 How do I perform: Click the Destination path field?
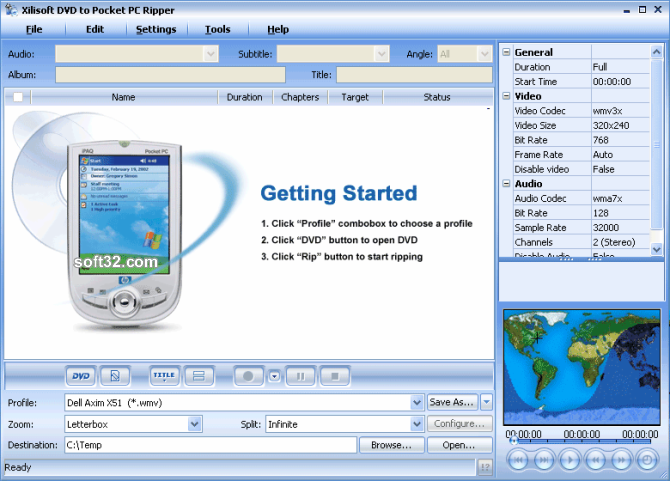coord(210,445)
